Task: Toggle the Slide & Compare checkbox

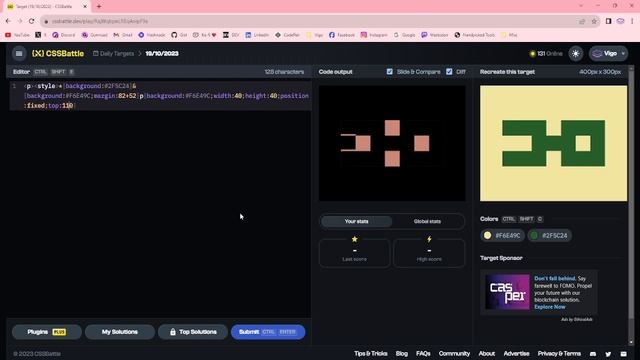Action: (389, 71)
